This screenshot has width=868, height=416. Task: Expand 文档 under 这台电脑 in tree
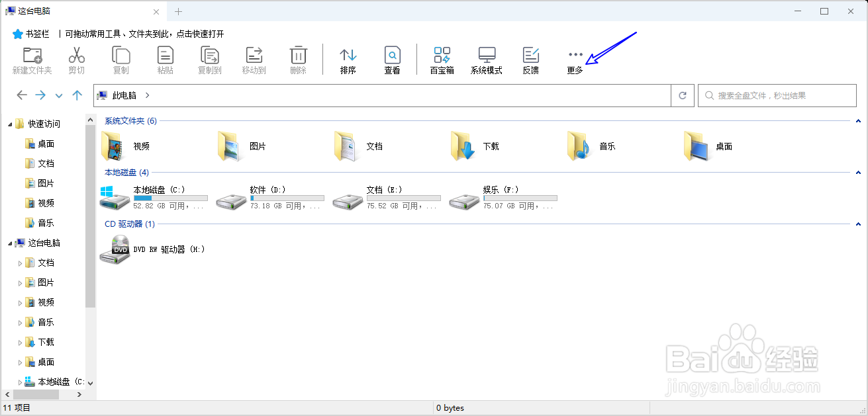tap(20, 263)
